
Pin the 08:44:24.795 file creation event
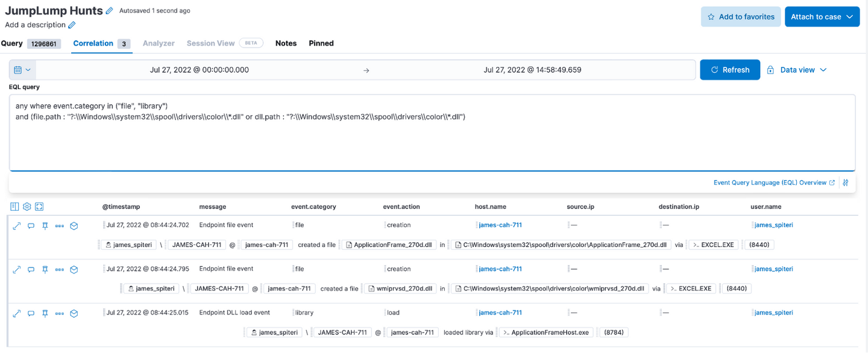point(45,270)
